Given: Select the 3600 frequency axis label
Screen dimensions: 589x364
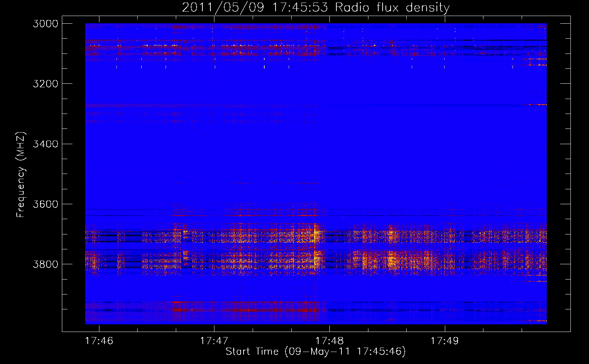Looking at the screenshot, I should 46,204.
